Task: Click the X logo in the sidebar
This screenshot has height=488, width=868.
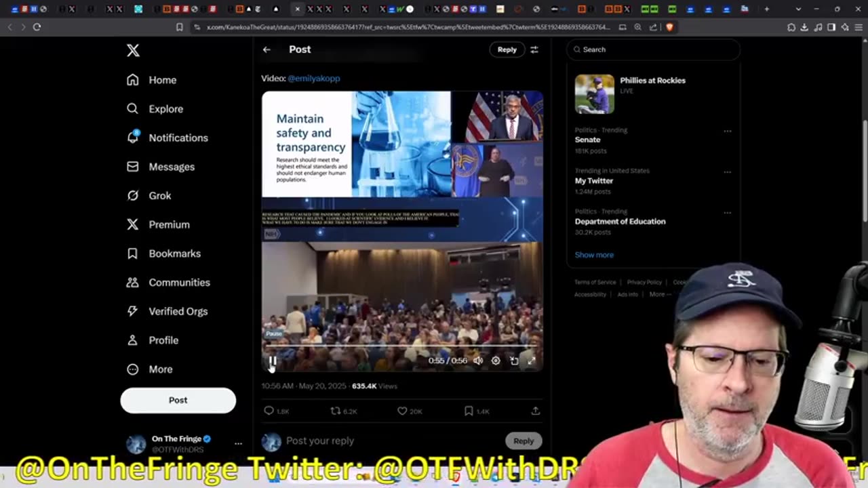Action: point(133,50)
